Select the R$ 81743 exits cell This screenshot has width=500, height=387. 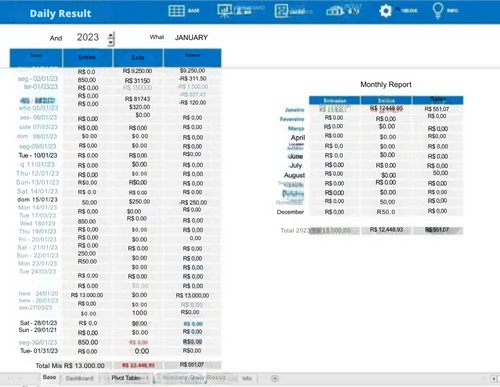pos(137,99)
